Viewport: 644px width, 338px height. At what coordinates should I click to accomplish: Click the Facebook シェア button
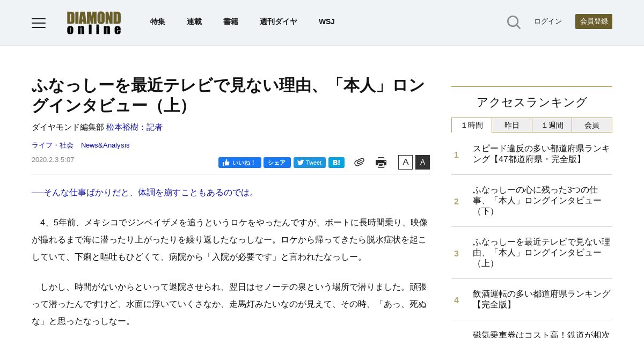pyautogui.click(x=277, y=163)
